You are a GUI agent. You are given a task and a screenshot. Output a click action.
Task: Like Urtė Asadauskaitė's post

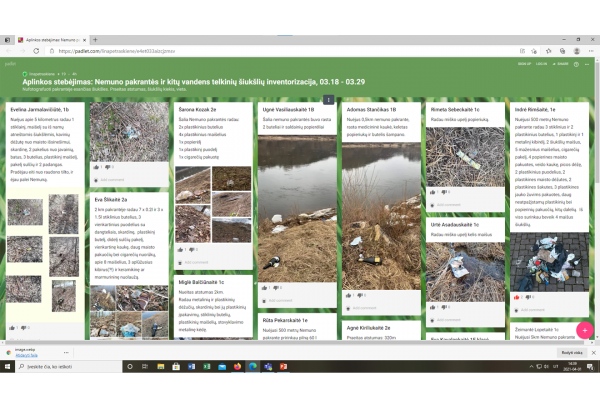coord(432,307)
